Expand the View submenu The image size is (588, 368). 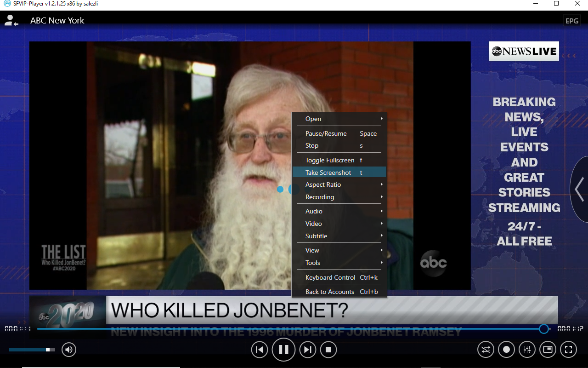(x=339, y=250)
